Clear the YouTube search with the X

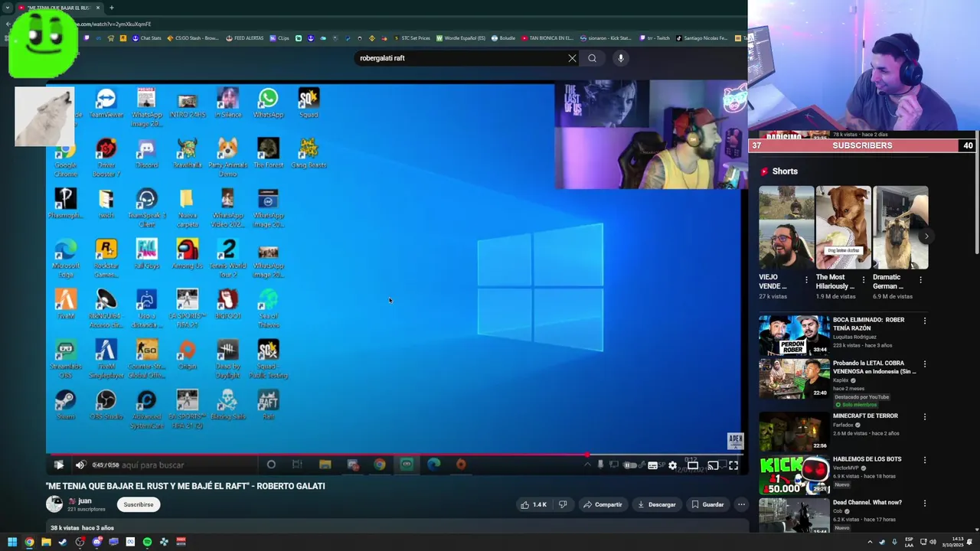click(x=572, y=58)
